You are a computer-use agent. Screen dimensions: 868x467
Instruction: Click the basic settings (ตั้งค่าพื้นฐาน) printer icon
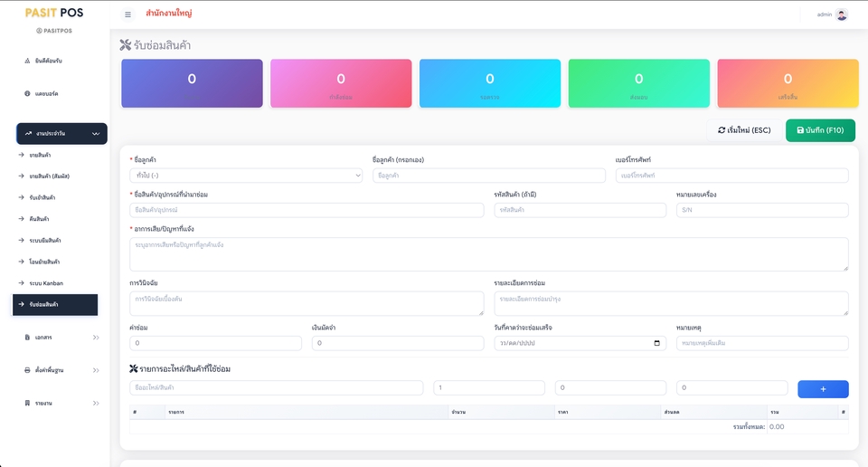(x=27, y=369)
